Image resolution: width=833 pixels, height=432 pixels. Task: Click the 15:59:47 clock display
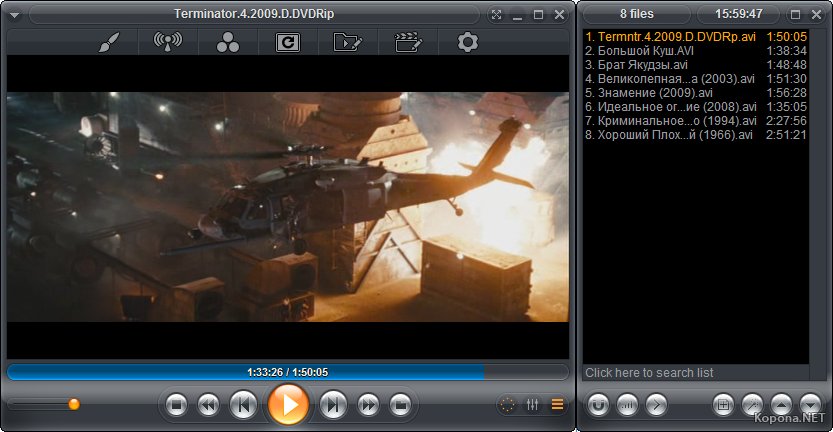(x=738, y=14)
